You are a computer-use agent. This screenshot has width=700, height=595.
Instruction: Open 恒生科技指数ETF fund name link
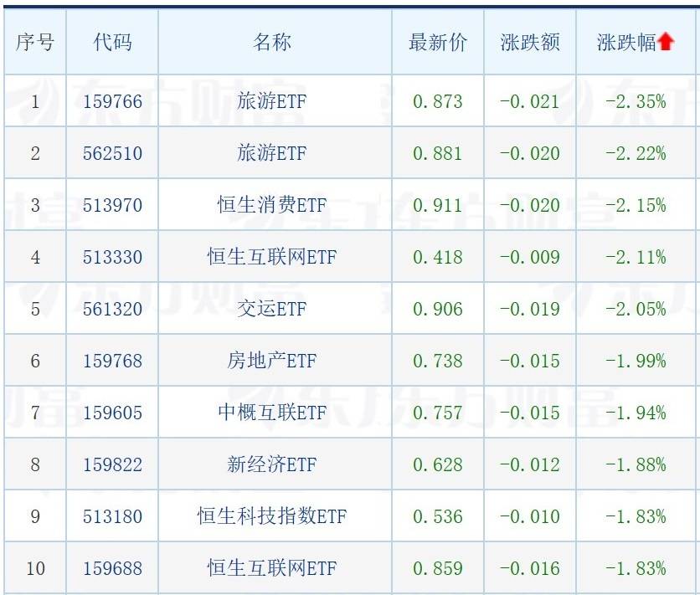point(272,516)
